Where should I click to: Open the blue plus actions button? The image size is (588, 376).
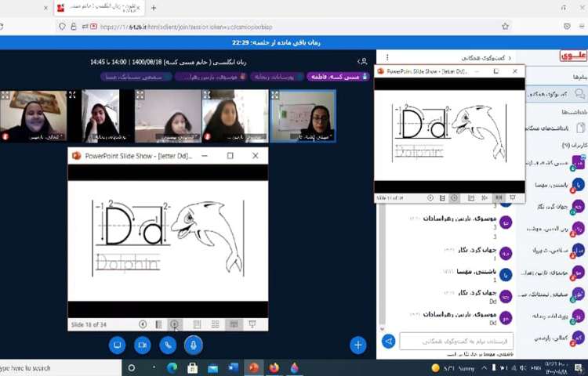tap(358, 345)
